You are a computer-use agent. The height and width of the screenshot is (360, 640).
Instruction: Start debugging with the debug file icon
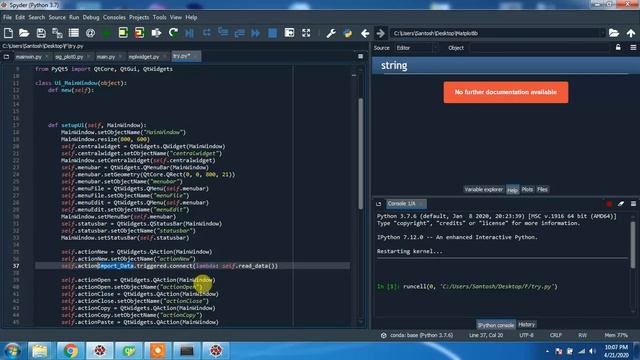coord(190,33)
